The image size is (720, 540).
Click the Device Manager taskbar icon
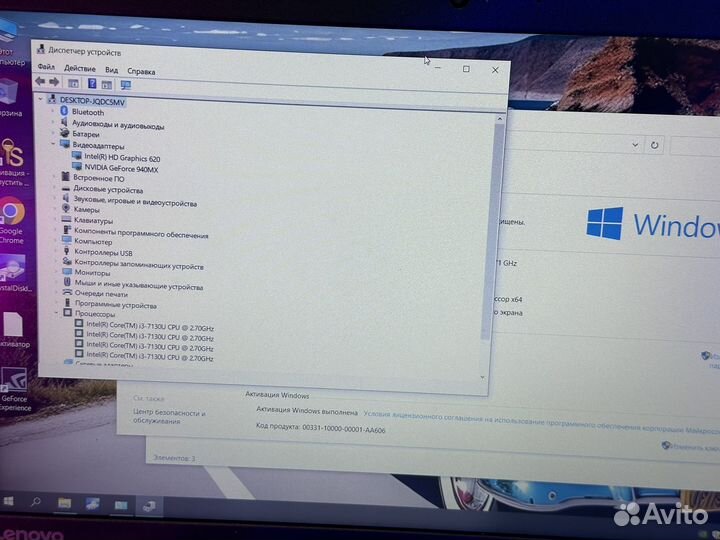(149, 506)
